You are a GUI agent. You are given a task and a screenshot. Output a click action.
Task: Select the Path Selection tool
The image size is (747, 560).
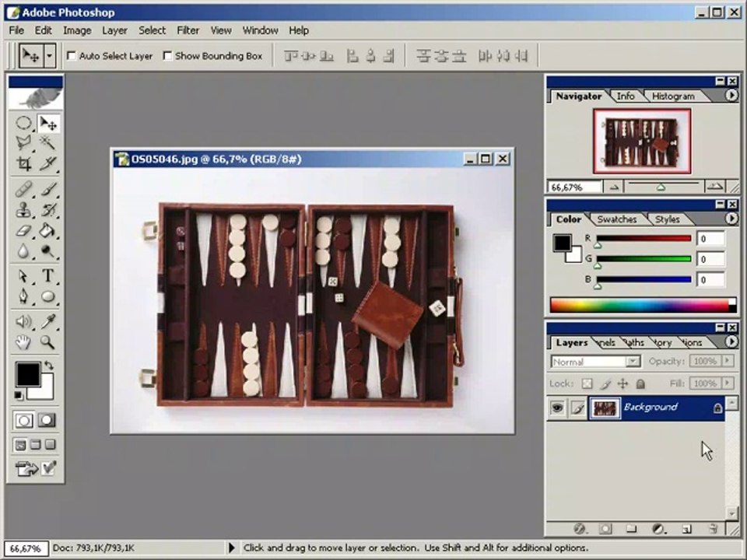tap(23, 275)
